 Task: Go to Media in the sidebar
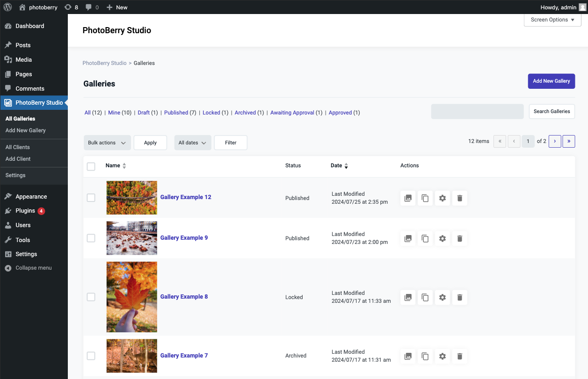click(x=23, y=59)
